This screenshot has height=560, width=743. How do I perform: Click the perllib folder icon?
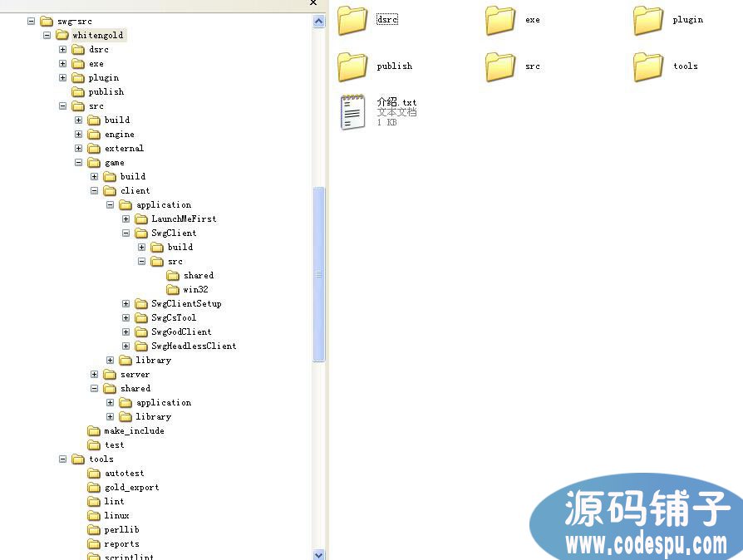pyautogui.click(x=94, y=530)
